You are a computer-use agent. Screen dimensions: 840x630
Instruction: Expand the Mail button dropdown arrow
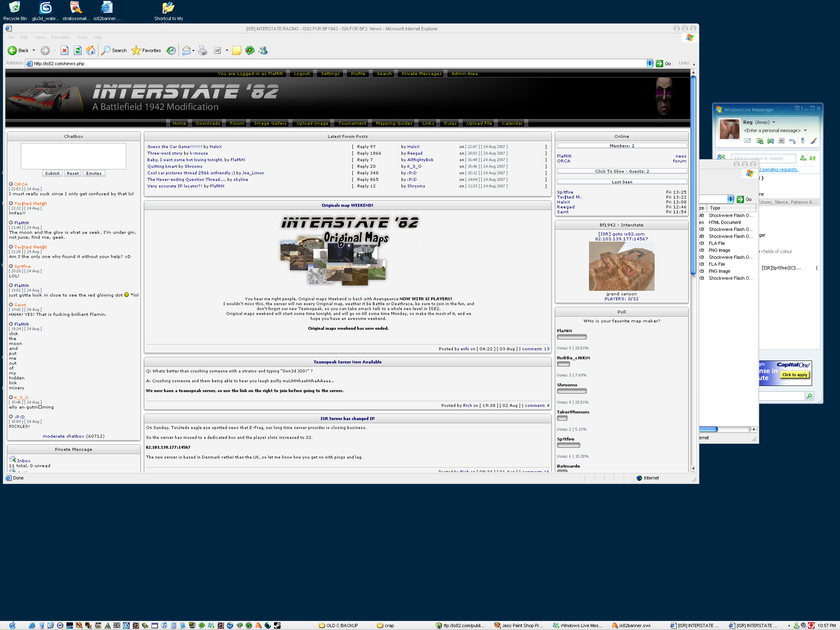pos(193,50)
